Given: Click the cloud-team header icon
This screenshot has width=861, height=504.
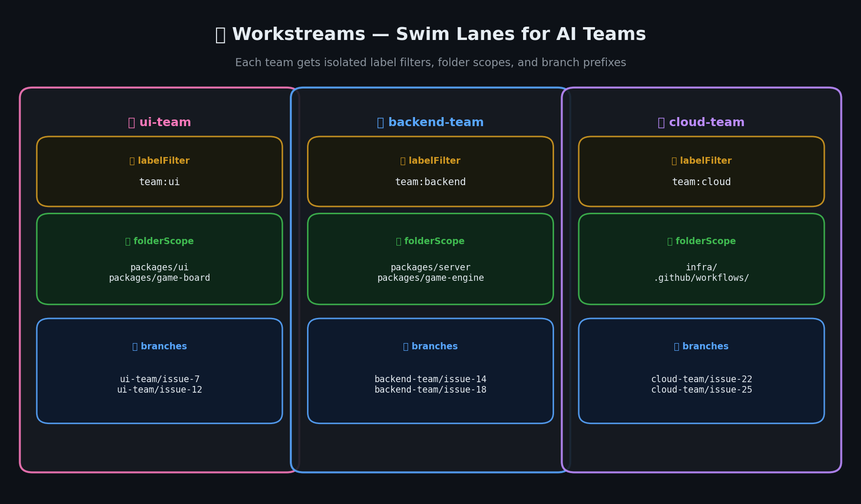Looking at the screenshot, I should 660,122.
